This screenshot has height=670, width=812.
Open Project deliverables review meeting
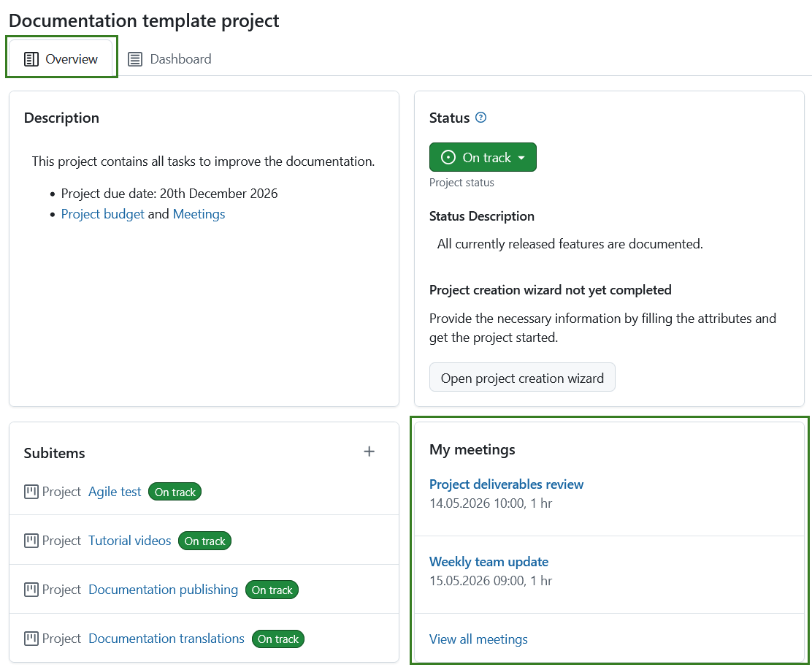506,484
